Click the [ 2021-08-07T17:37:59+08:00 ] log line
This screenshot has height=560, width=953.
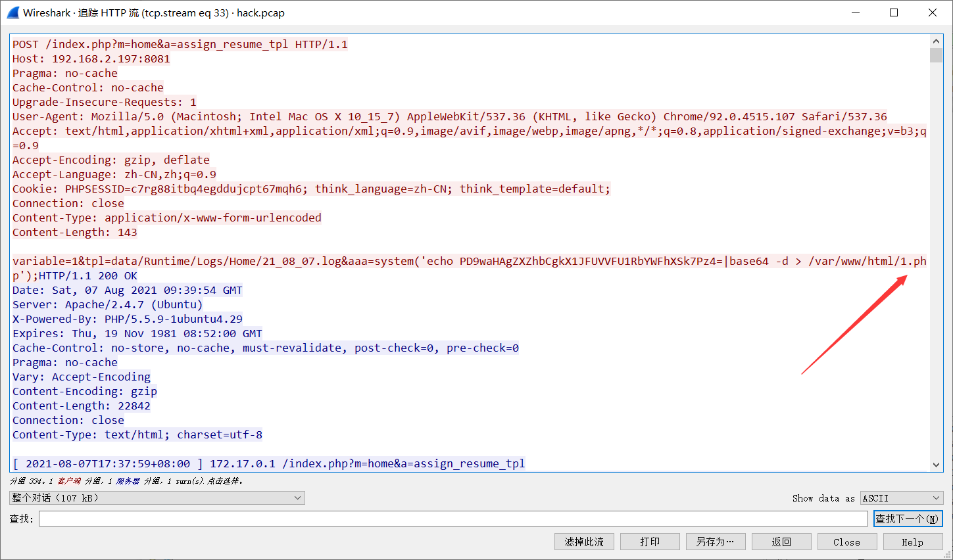269,463
